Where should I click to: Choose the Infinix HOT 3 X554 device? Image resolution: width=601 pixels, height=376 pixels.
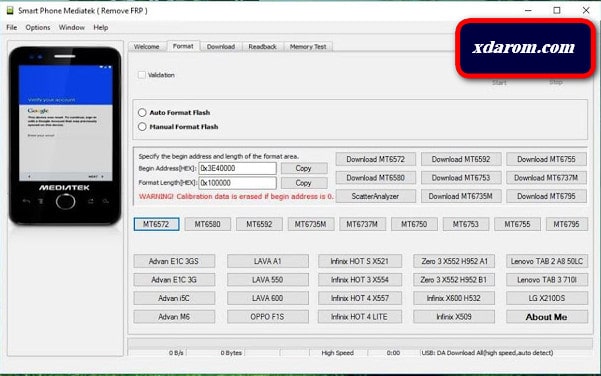pyautogui.click(x=360, y=280)
